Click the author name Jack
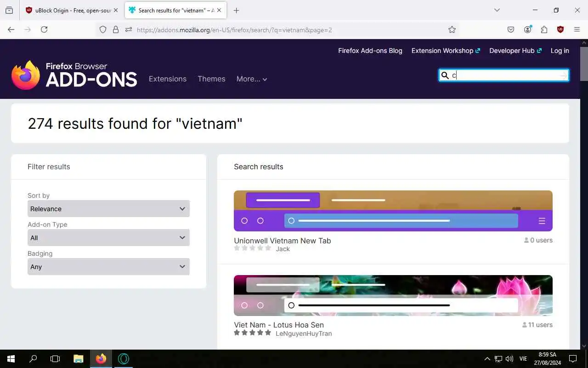 point(283,249)
